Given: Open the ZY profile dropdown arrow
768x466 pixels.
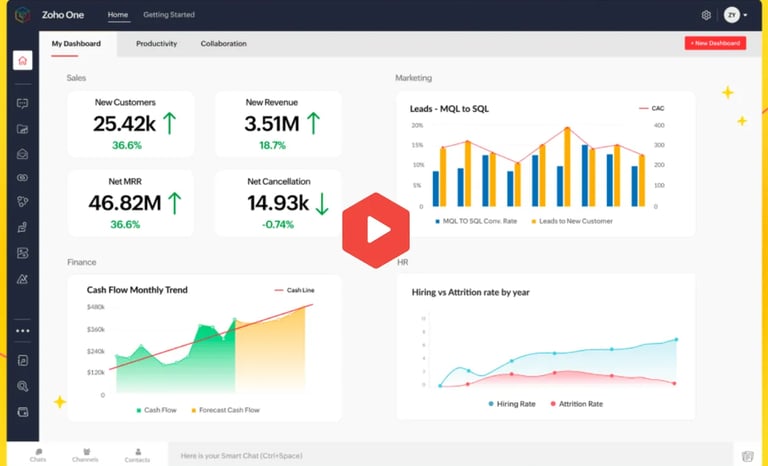Looking at the screenshot, I should click(x=745, y=15).
